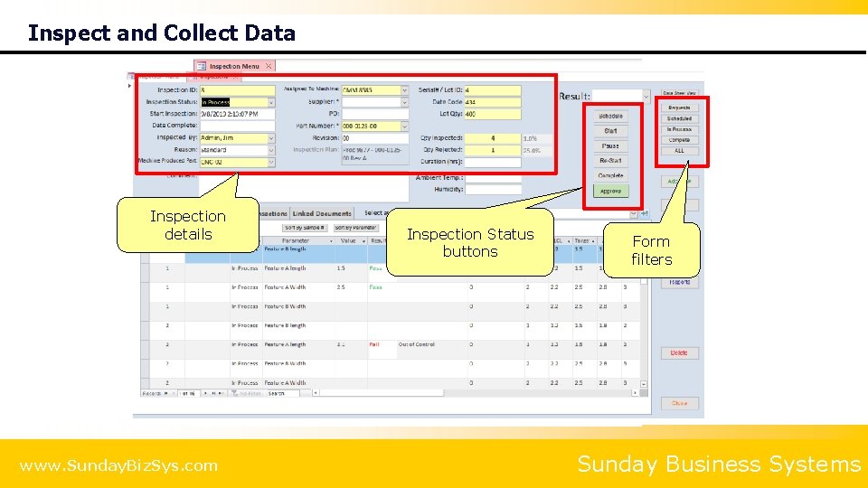868x488 pixels.
Task: Click the No Filter indicator in the navigator
Action: [246, 393]
